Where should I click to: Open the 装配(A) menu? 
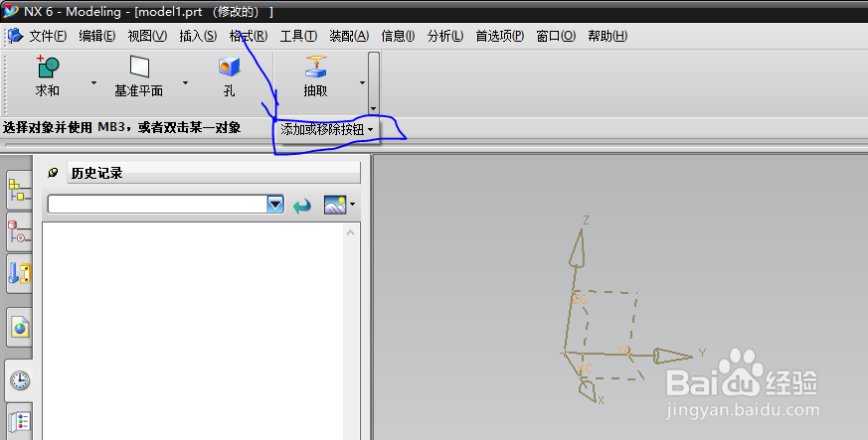point(349,36)
